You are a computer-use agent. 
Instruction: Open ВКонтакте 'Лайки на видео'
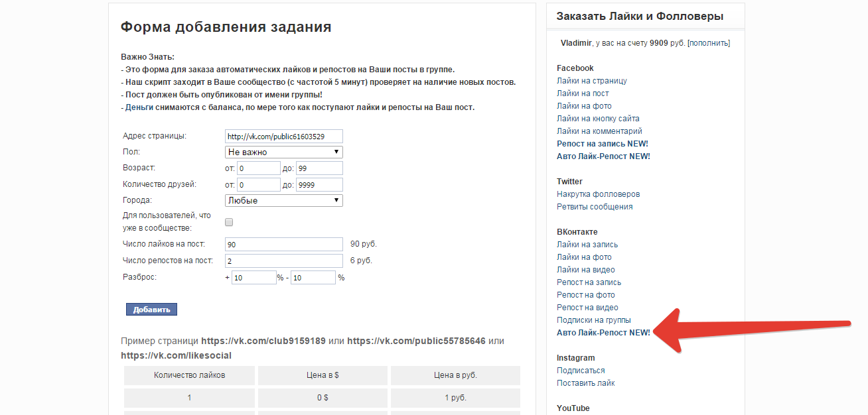pyautogui.click(x=586, y=270)
